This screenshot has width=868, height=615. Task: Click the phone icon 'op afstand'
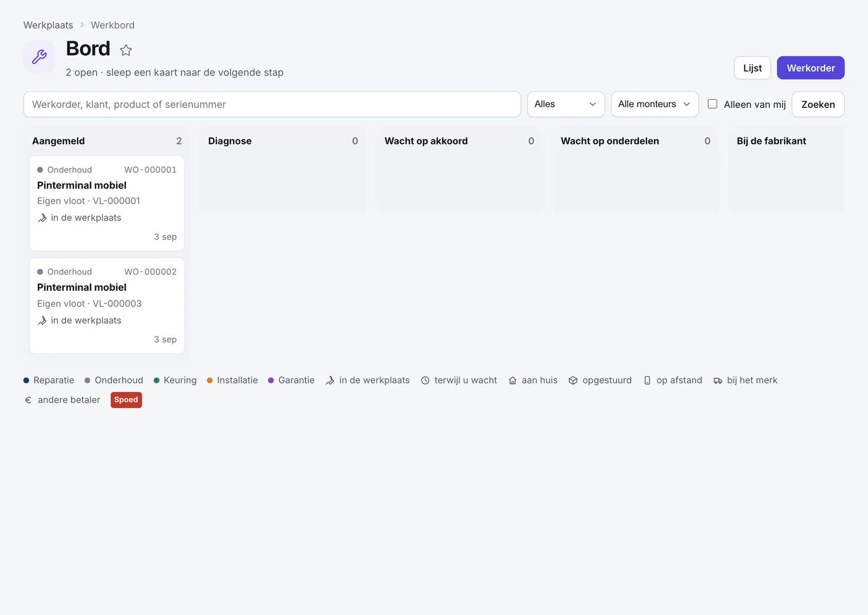click(x=647, y=381)
